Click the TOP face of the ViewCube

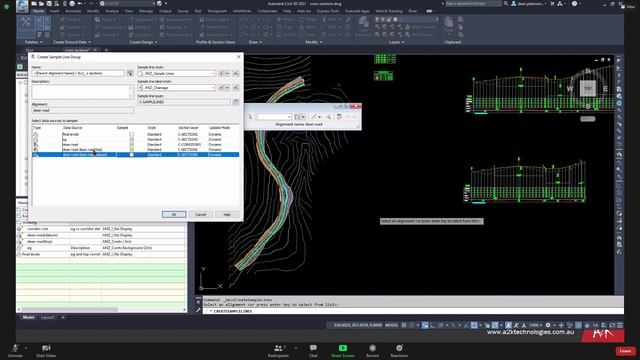coord(588,88)
